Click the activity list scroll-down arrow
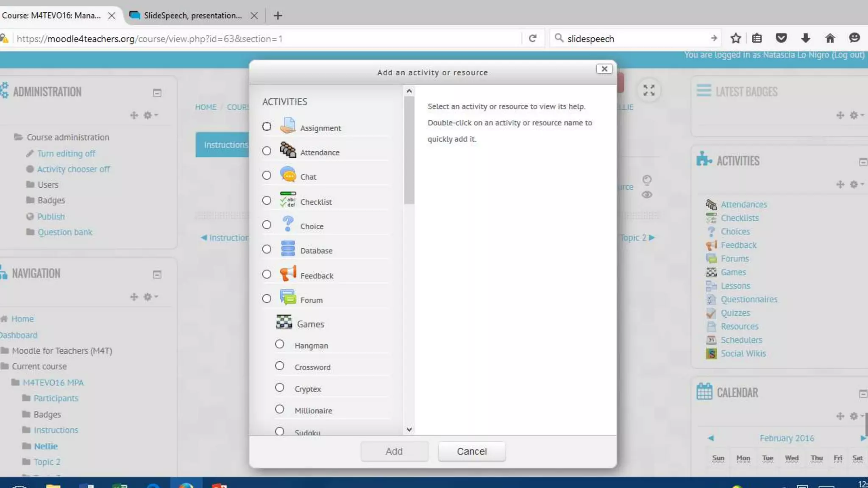 tap(409, 430)
